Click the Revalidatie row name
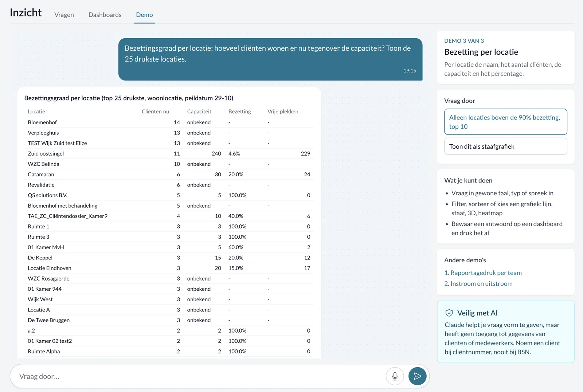Viewport: 583px width, 392px height. click(x=41, y=185)
